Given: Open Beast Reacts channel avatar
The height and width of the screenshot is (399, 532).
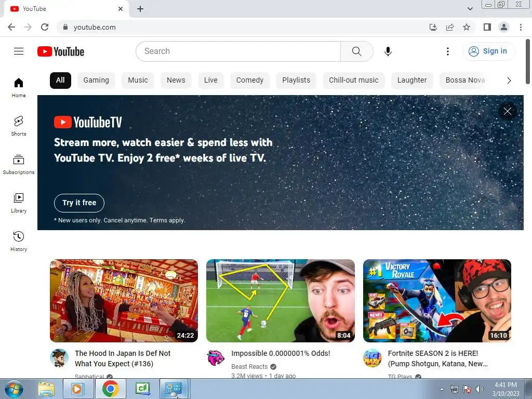Looking at the screenshot, I should click(x=216, y=358).
